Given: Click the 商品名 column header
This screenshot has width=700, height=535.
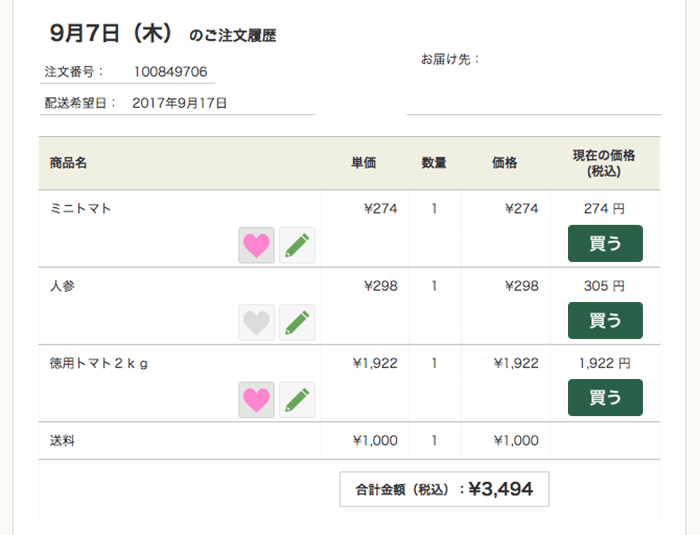Looking at the screenshot, I should (68, 163).
